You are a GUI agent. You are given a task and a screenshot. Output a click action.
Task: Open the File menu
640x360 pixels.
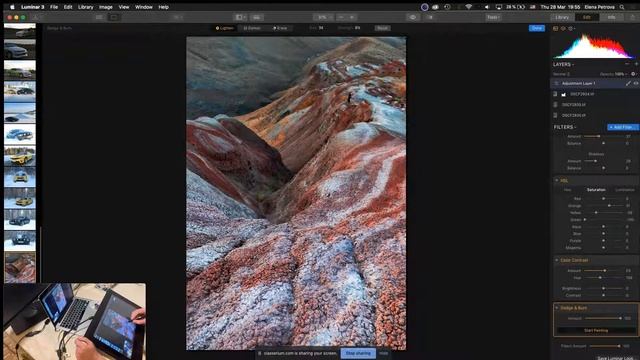[x=54, y=7]
